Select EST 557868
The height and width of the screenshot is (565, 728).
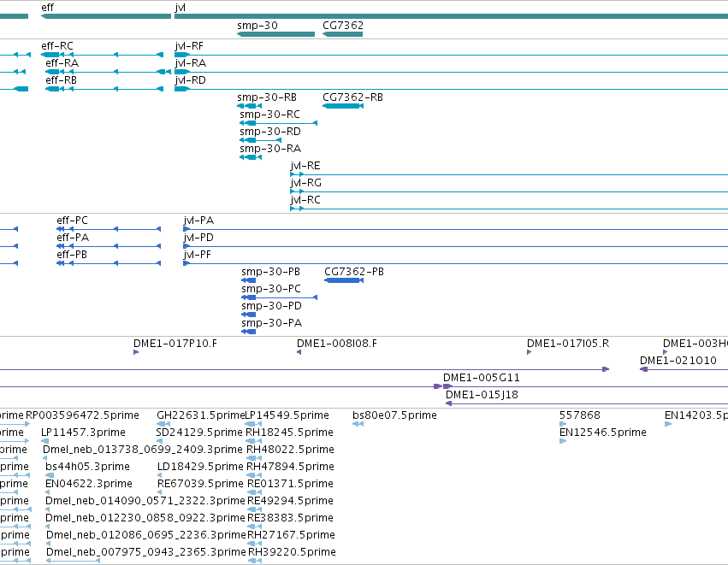click(580, 415)
